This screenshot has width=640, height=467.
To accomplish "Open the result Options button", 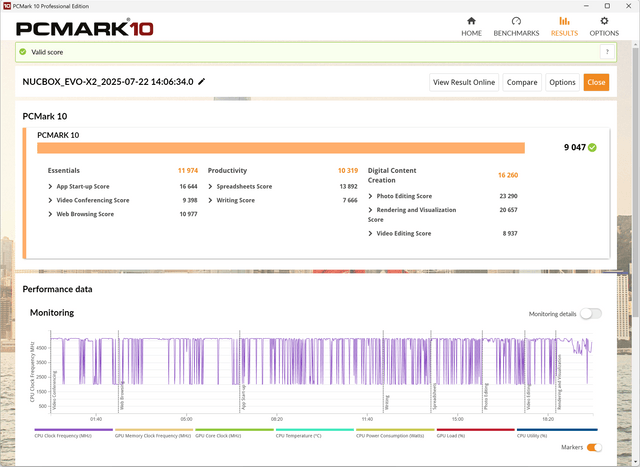I will pyautogui.click(x=562, y=82).
